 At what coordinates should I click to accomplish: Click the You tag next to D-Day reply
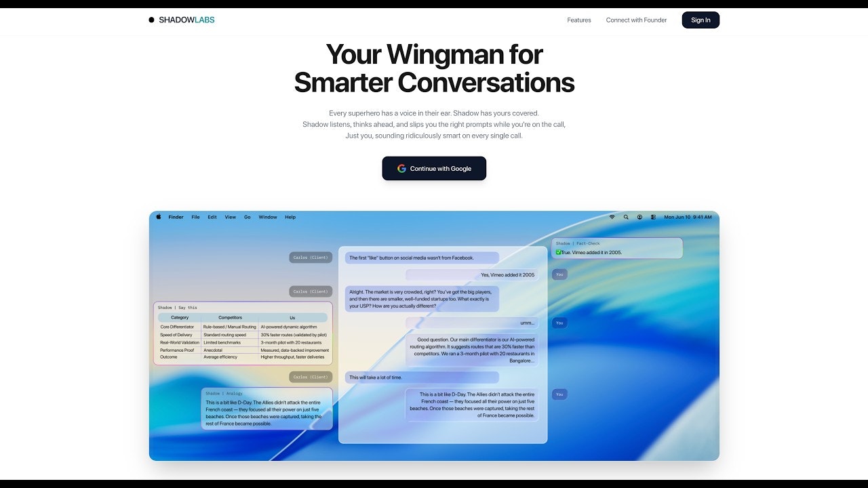point(559,394)
